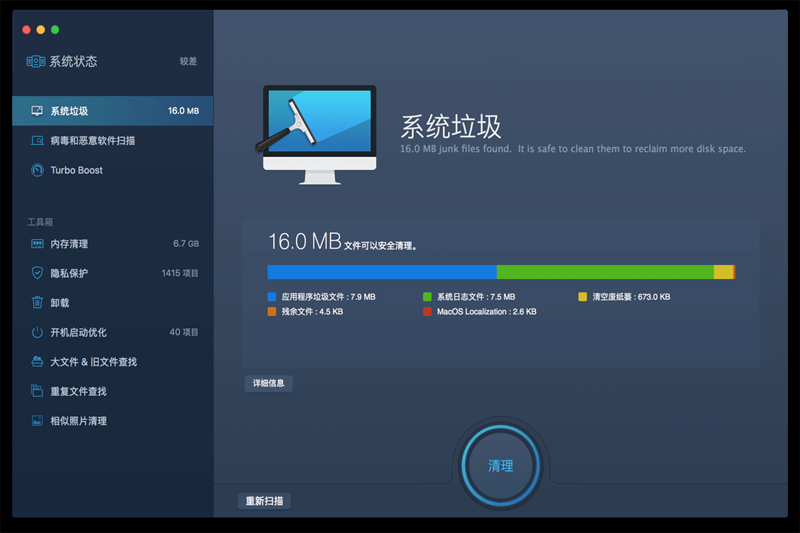This screenshot has height=533, width=800.
Task: Click the yellow 清空废纸篓 legend swatch
Action: [583, 297]
